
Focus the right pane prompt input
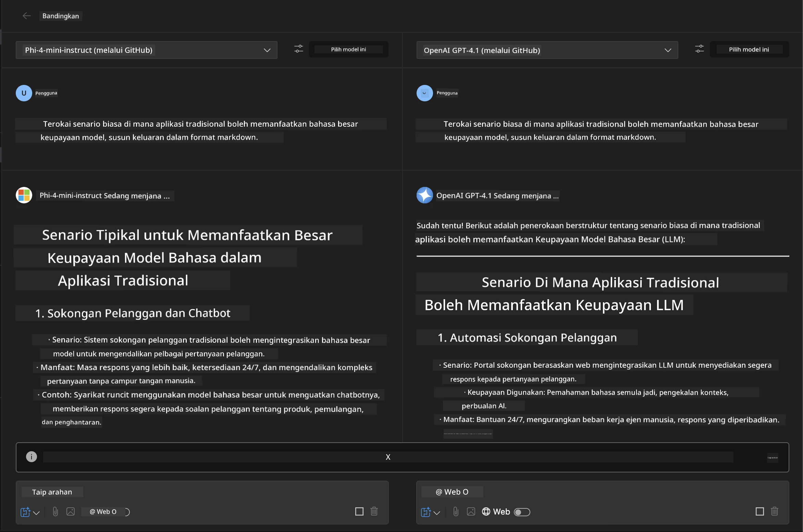coord(602,492)
